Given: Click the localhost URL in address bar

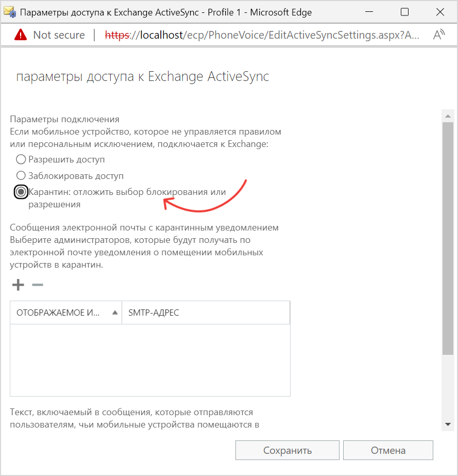Looking at the screenshot, I should tap(262, 35).
